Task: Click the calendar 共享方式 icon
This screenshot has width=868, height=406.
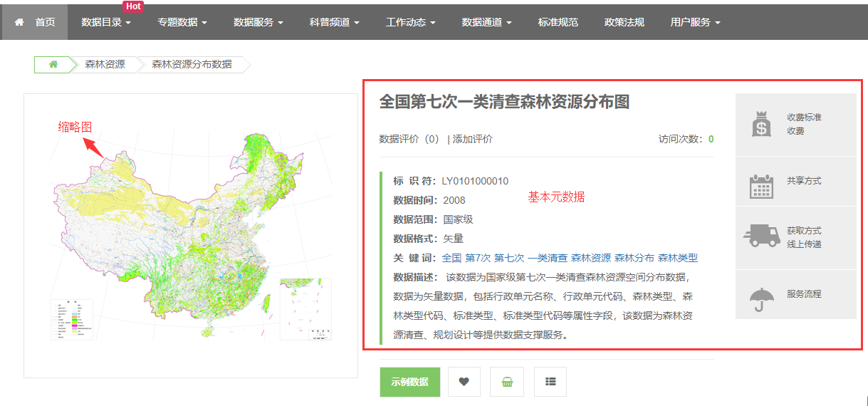Action: [761, 185]
